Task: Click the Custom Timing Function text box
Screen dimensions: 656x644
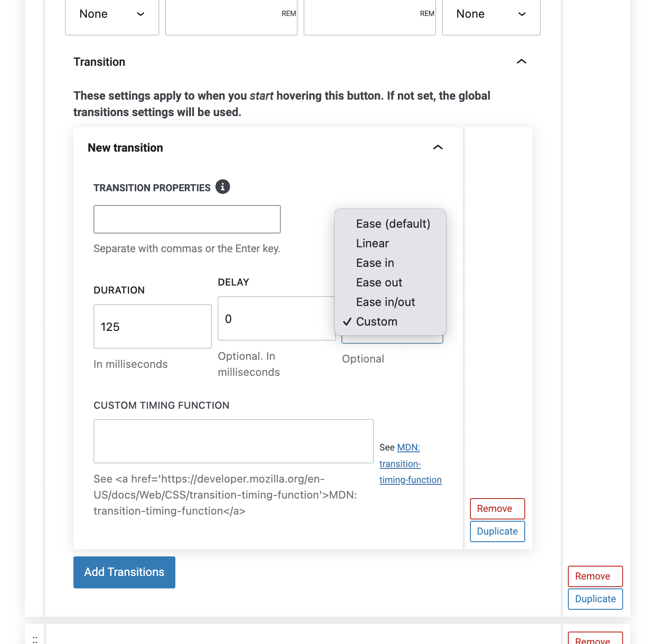Action: 233,441
